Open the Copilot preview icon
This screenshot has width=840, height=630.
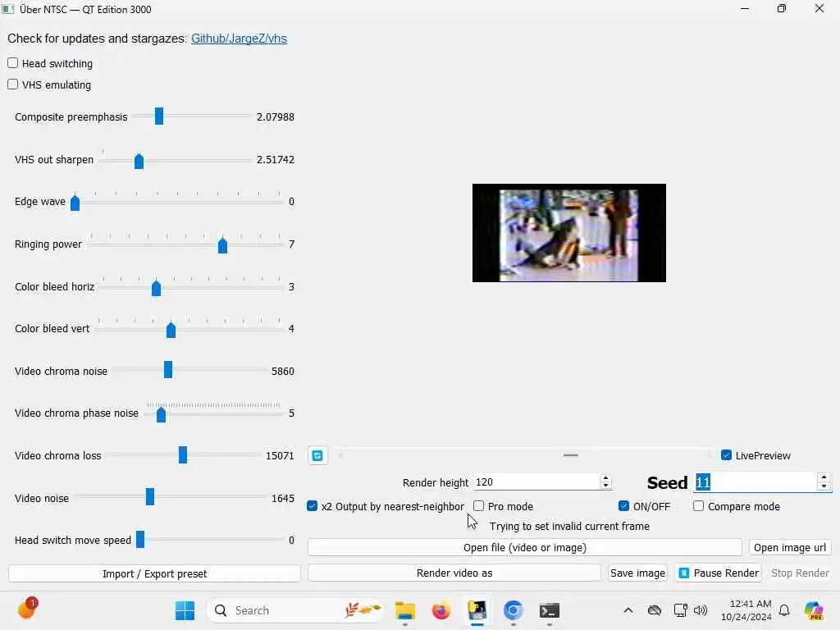click(x=814, y=610)
